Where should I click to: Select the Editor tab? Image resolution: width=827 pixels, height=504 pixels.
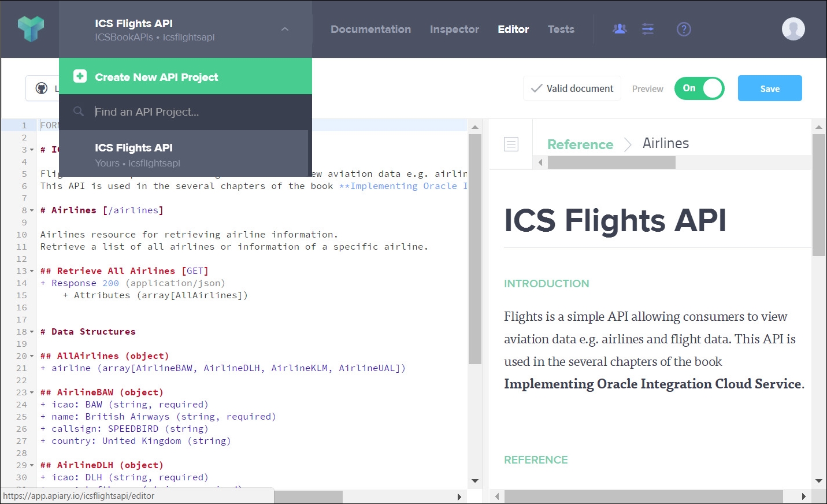pyautogui.click(x=513, y=29)
